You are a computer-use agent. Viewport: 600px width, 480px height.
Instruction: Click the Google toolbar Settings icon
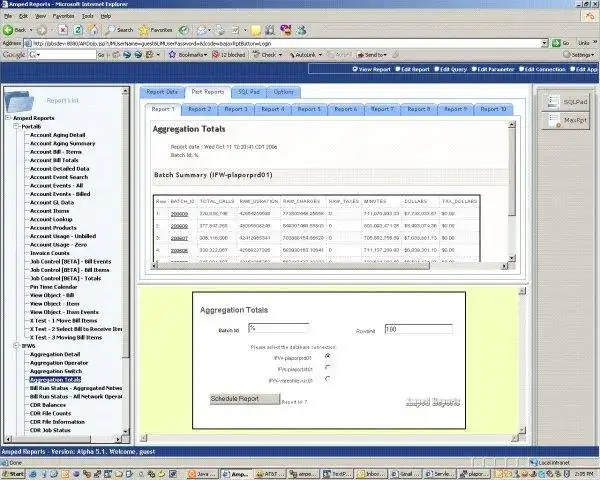coord(567,55)
